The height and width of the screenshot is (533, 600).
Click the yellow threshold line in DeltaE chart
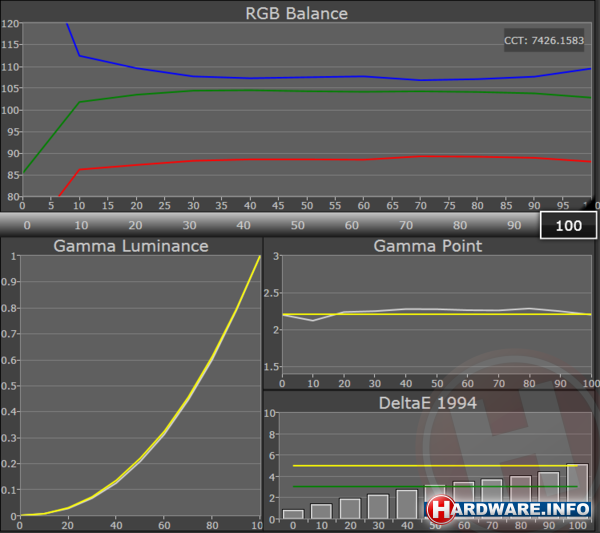(x=435, y=466)
